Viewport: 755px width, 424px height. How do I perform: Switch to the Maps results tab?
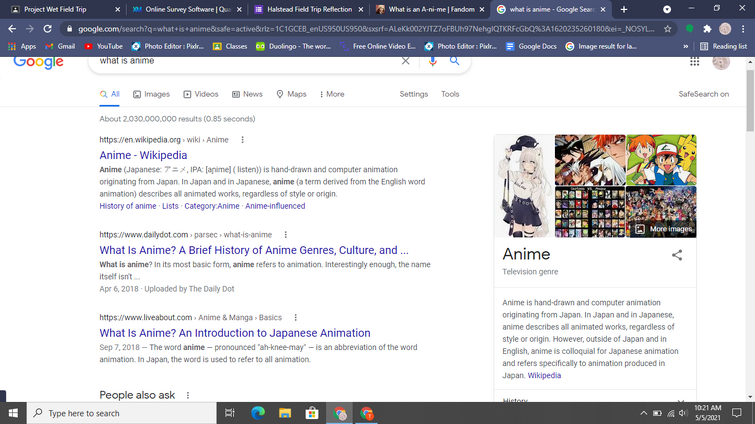click(291, 94)
